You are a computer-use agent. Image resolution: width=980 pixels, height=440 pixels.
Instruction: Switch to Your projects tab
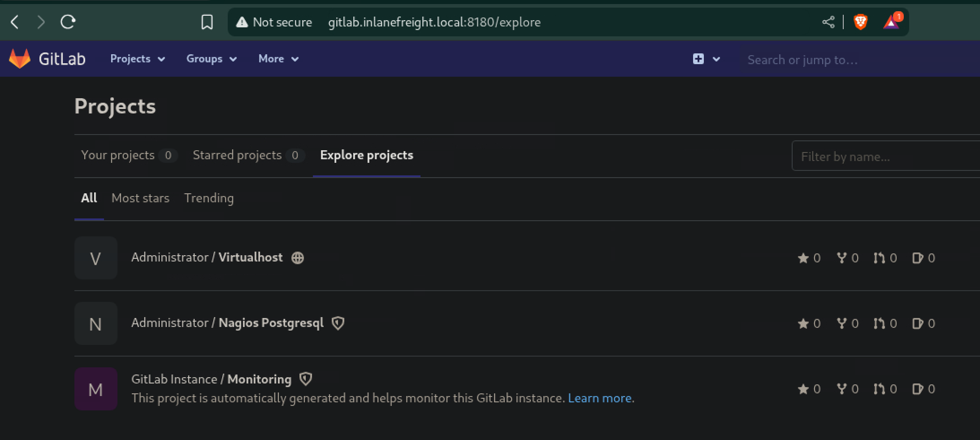coord(129,155)
